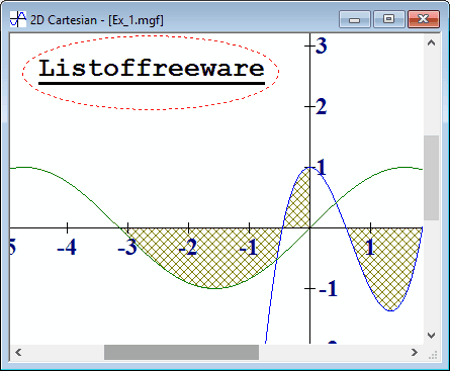Click the y-axis label -1 below origin

[x=328, y=289]
